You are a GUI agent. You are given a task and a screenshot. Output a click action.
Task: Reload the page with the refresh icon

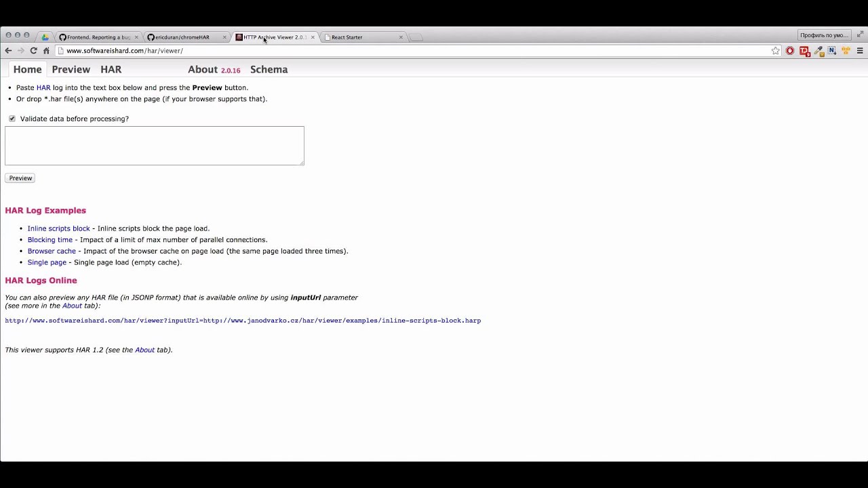33,51
